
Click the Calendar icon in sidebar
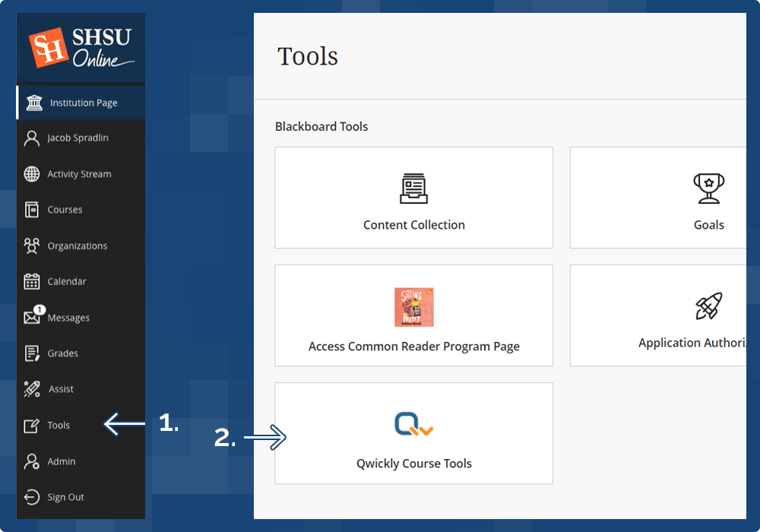point(32,281)
